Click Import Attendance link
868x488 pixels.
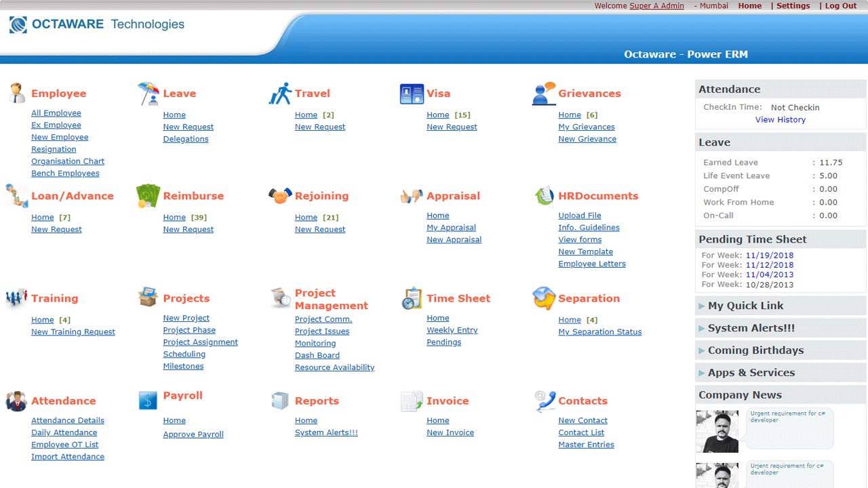[x=68, y=457]
